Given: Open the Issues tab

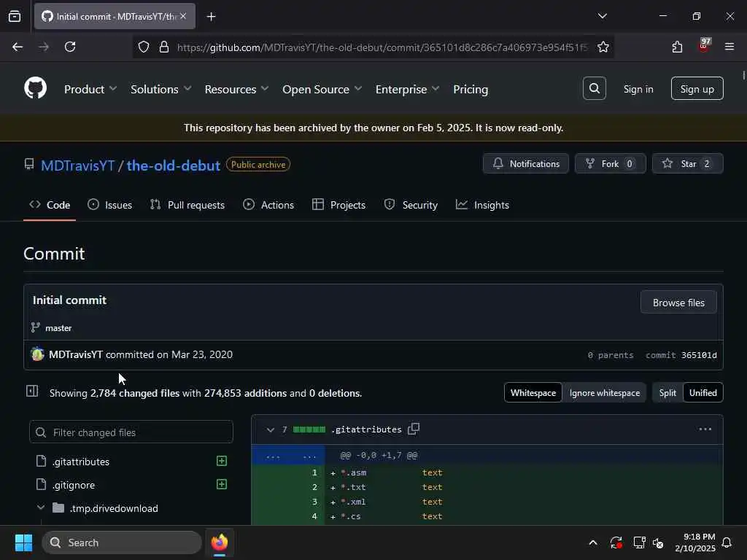Looking at the screenshot, I should [x=110, y=205].
